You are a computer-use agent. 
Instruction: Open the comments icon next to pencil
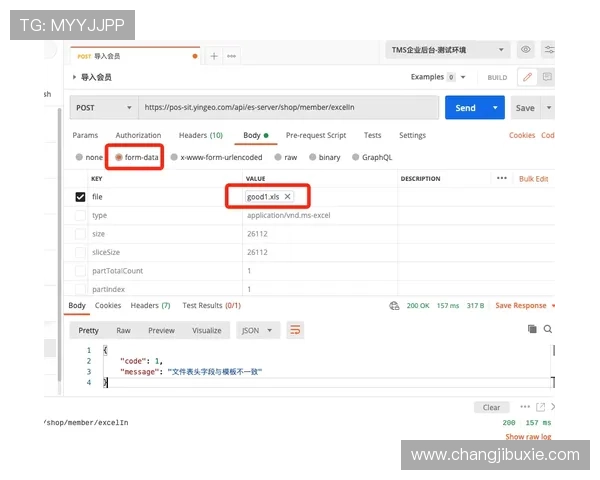[x=547, y=77]
